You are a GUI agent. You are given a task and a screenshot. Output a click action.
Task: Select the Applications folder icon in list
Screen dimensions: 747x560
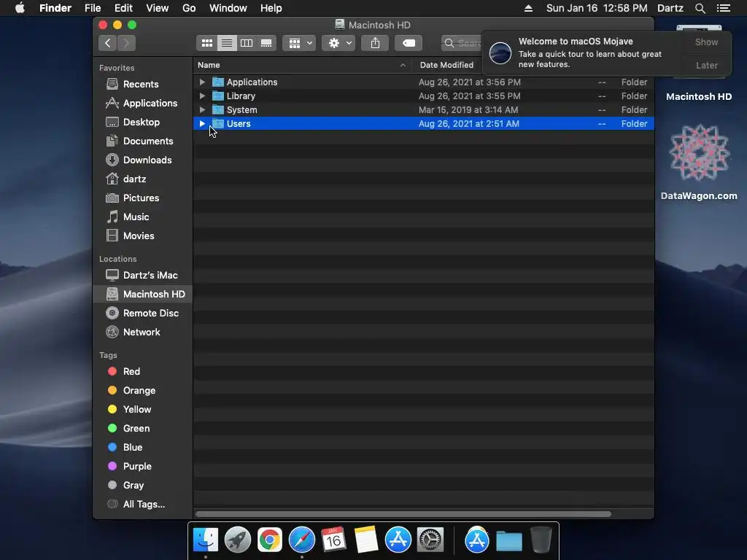point(217,82)
